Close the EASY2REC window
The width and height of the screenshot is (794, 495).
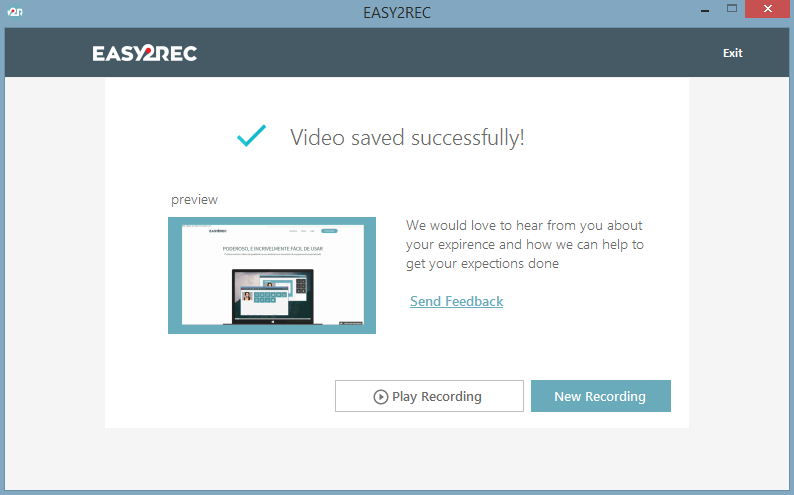767,9
